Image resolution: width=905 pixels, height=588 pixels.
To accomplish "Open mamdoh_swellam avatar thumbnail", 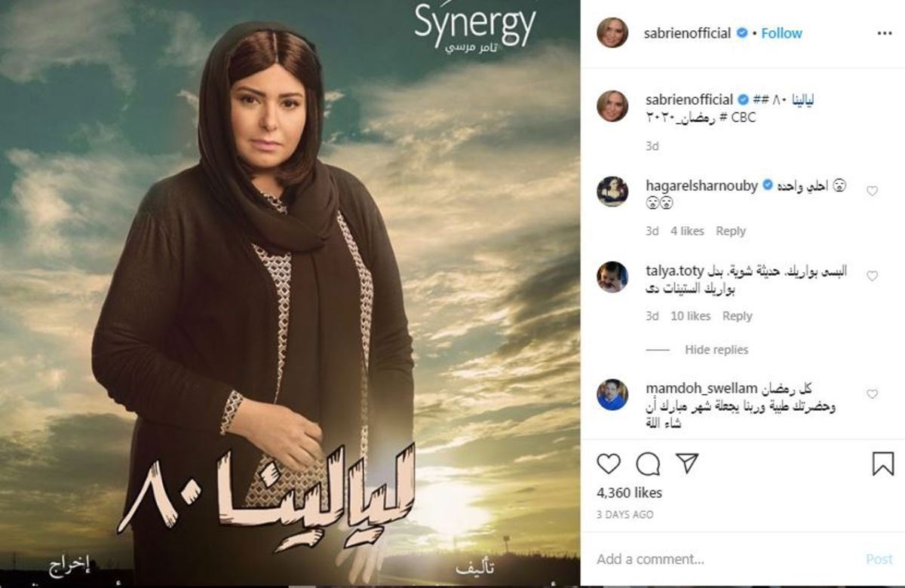I will click(x=612, y=394).
